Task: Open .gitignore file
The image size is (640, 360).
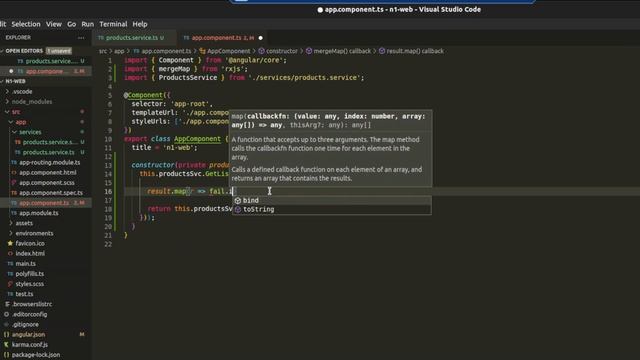Action: coord(25,324)
